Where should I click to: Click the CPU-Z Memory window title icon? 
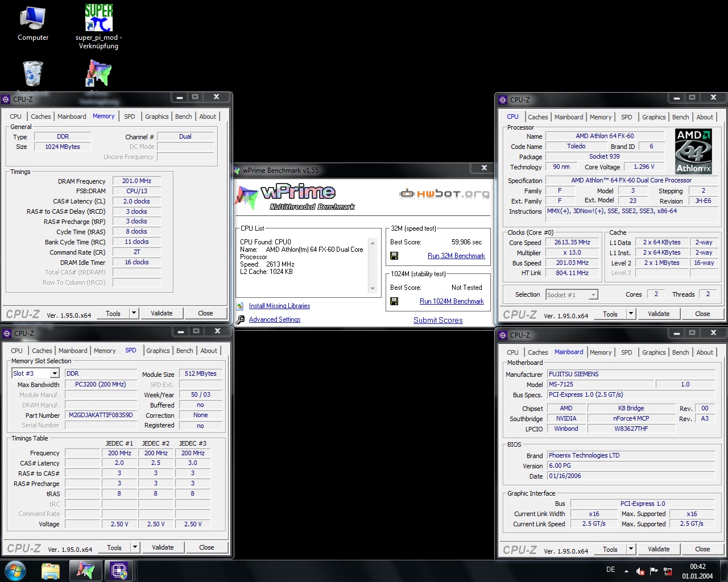pos(7,99)
